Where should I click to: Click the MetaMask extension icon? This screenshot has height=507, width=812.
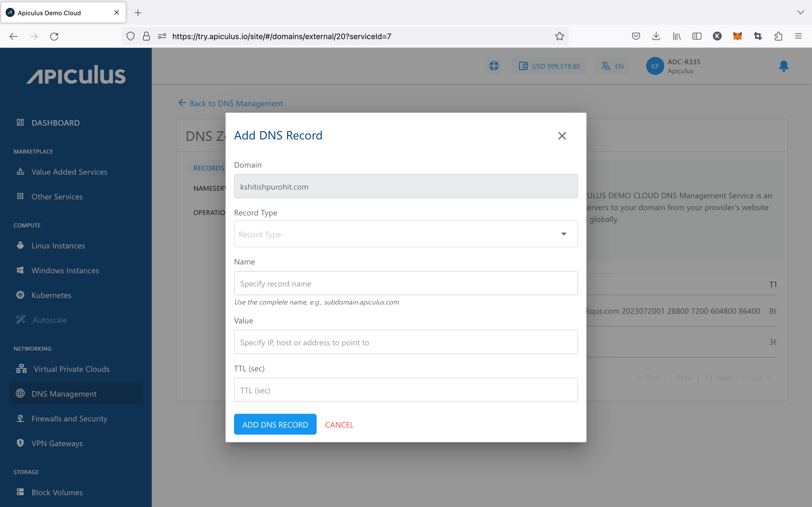click(738, 36)
